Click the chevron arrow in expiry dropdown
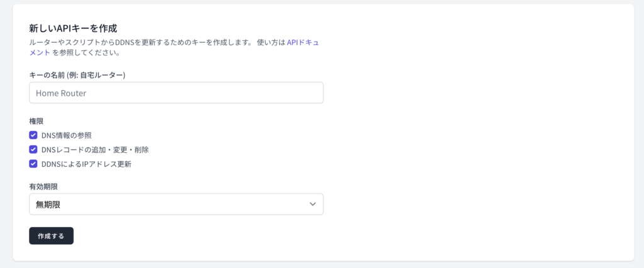Viewport: 644px width, 268px height. [313, 204]
